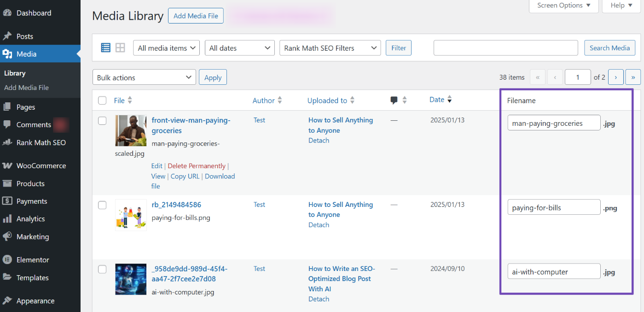Go to Add Media File submenu
This screenshot has width=644, height=312.
tap(26, 88)
